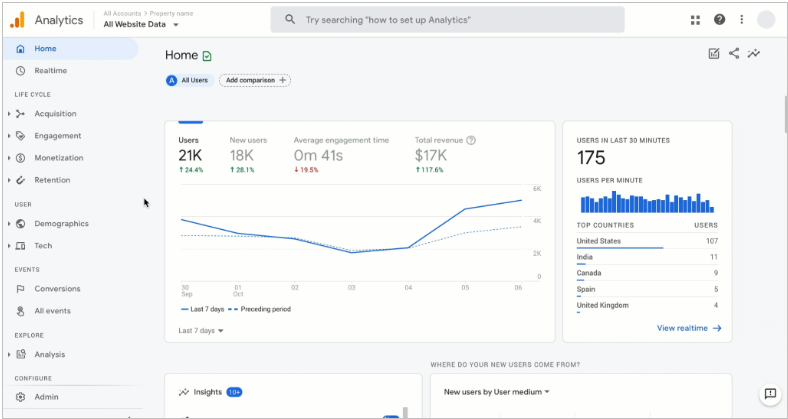Click the India country row
The image size is (788, 419).
tap(647, 257)
